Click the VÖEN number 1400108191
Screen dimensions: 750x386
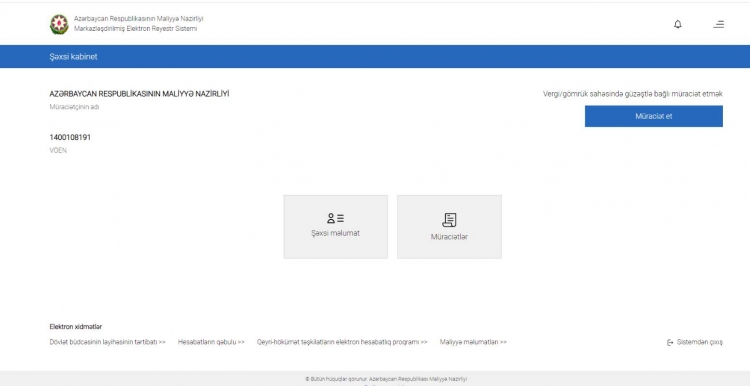click(70, 137)
